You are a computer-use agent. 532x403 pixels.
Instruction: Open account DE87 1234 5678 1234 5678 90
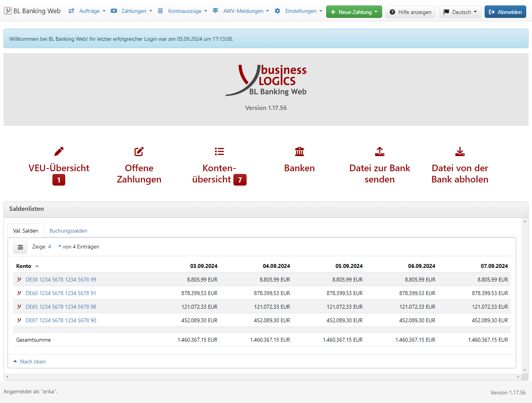tap(61, 320)
